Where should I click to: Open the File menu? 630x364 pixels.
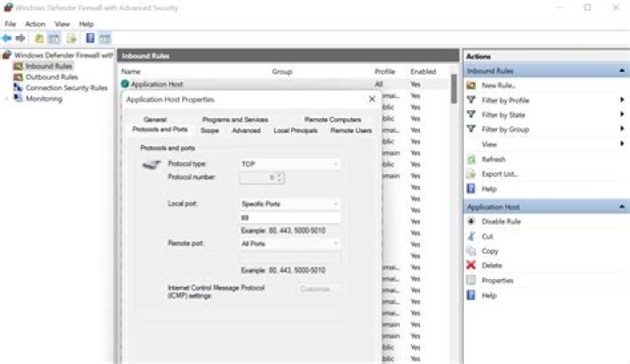[10, 24]
